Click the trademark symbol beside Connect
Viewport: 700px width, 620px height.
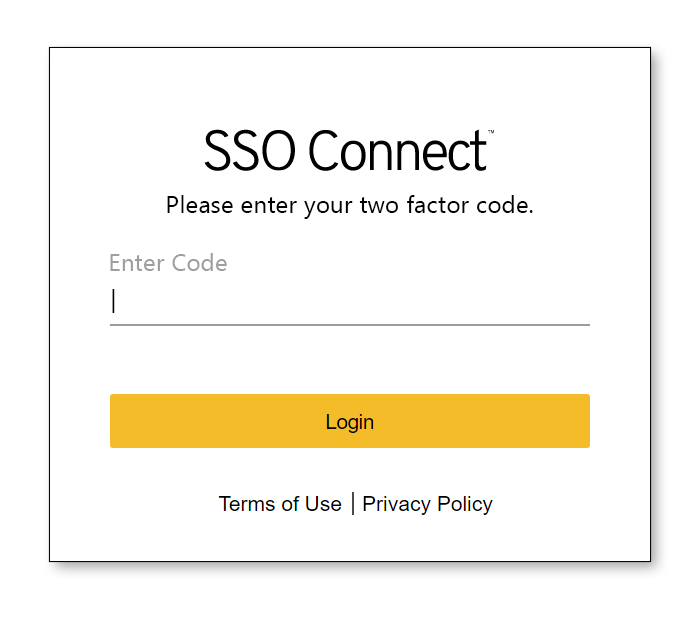click(491, 132)
